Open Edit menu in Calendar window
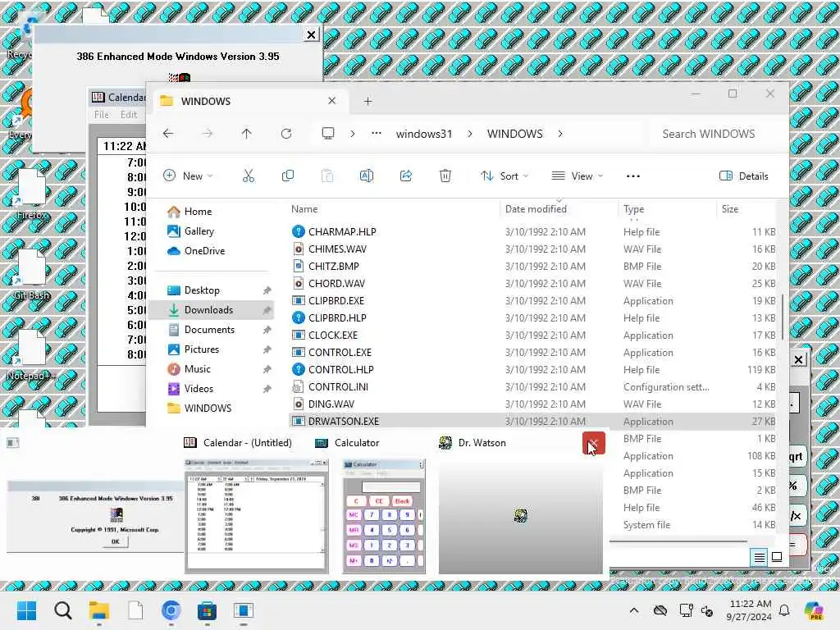840x630 pixels. click(129, 115)
